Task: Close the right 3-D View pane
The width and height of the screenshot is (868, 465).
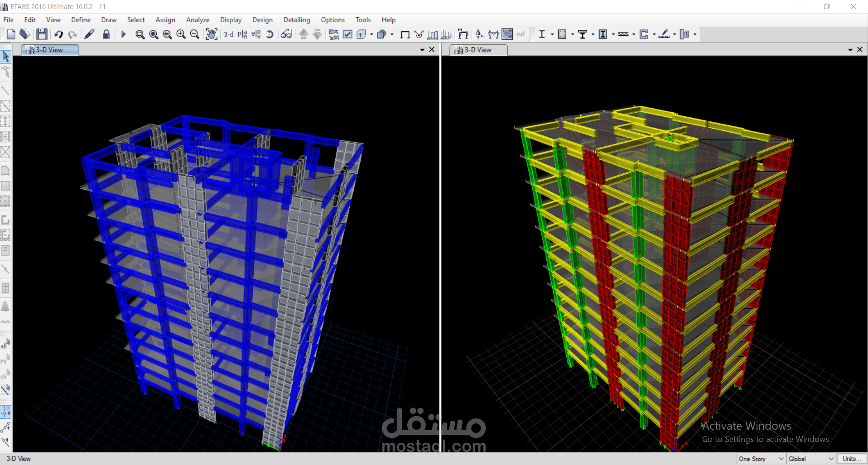Action: pyautogui.click(x=860, y=49)
